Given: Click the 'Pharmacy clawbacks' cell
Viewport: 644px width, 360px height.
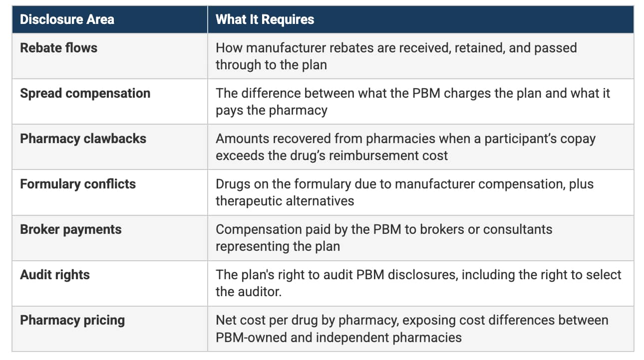Looking at the screenshot, I should pos(83,139).
